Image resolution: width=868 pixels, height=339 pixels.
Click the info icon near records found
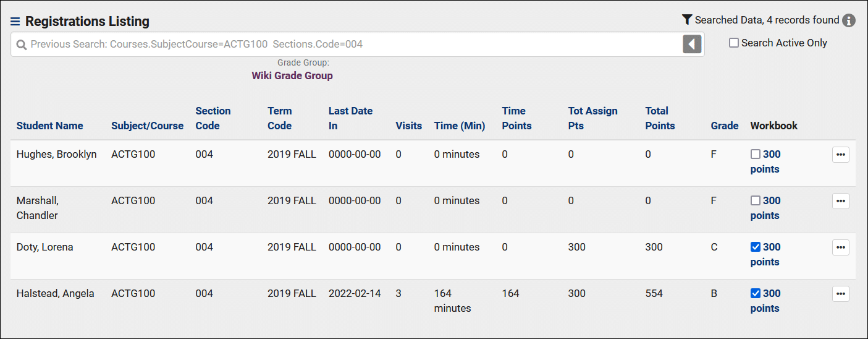(x=849, y=20)
